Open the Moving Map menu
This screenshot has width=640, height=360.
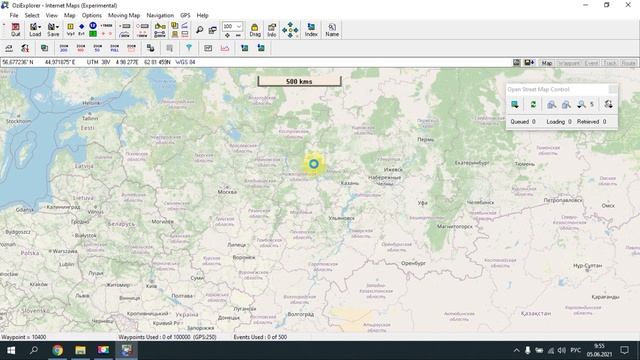click(x=124, y=15)
